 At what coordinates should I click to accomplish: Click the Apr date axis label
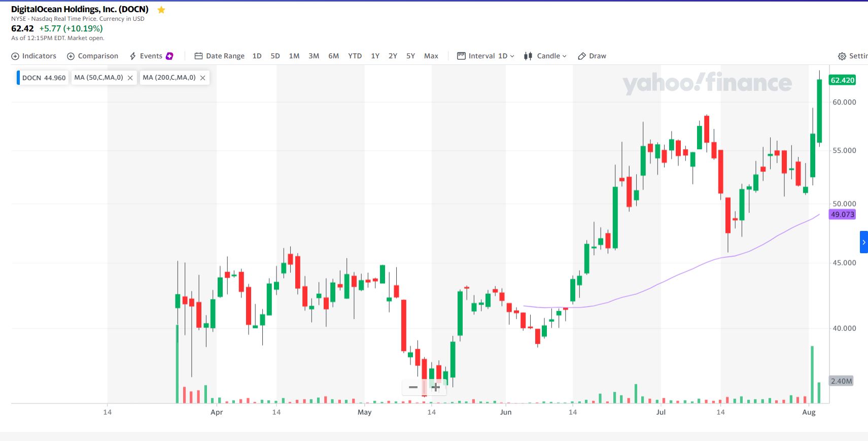[217, 412]
